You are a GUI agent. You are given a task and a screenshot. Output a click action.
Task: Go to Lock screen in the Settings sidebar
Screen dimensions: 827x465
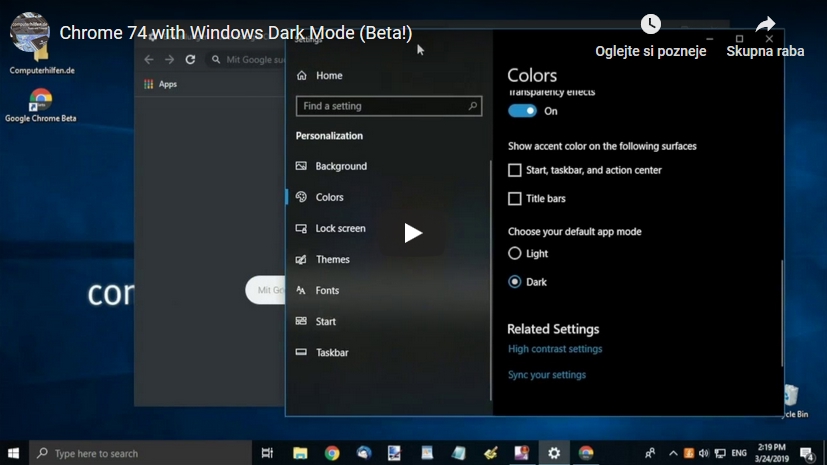coord(340,229)
